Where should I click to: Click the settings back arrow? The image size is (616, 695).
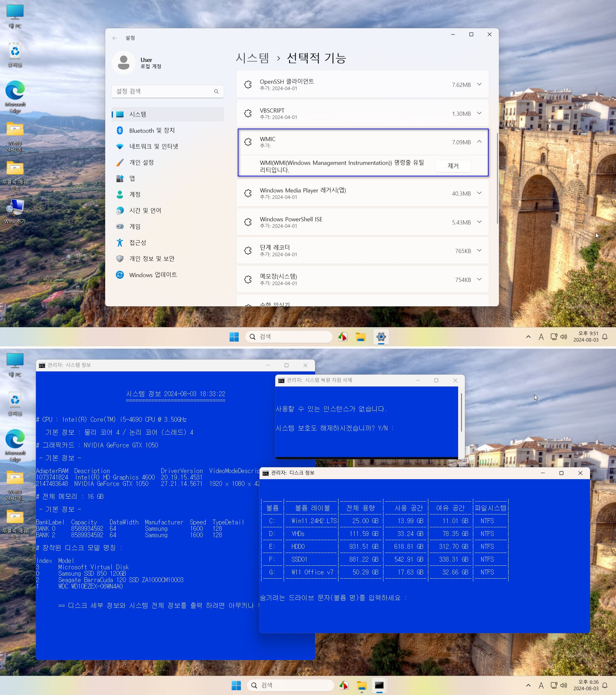pyautogui.click(x=115, y=38)
